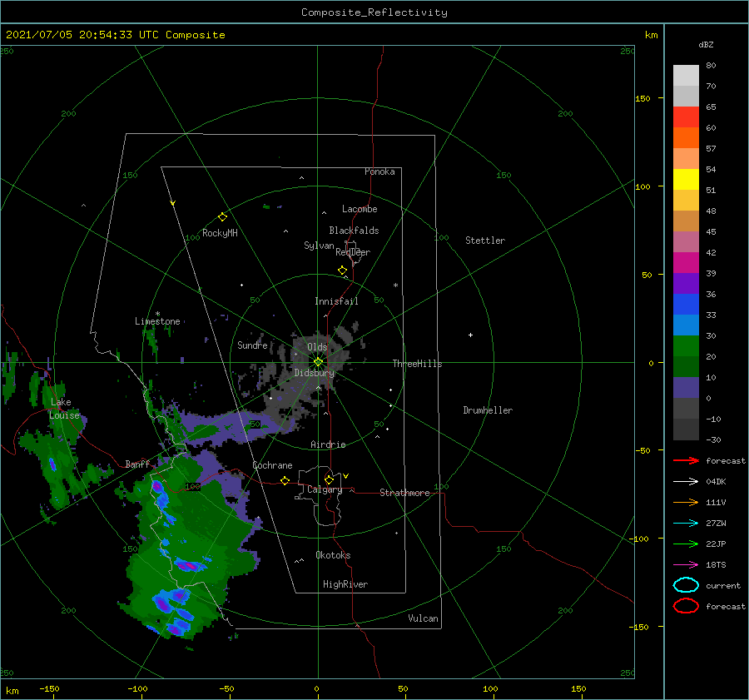This screenshot has height=700, width=749.
Task: Click the dBZ legend heading
Action: [706, 44]
